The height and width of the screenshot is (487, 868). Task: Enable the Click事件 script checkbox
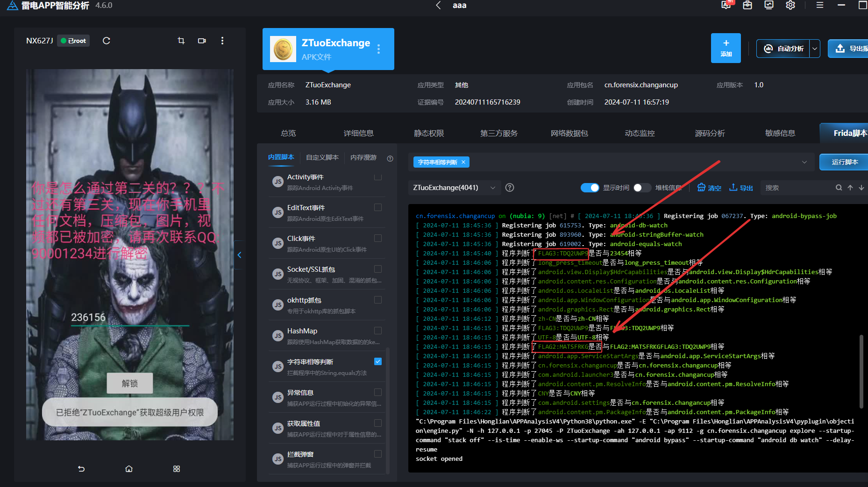coord(378,238)
